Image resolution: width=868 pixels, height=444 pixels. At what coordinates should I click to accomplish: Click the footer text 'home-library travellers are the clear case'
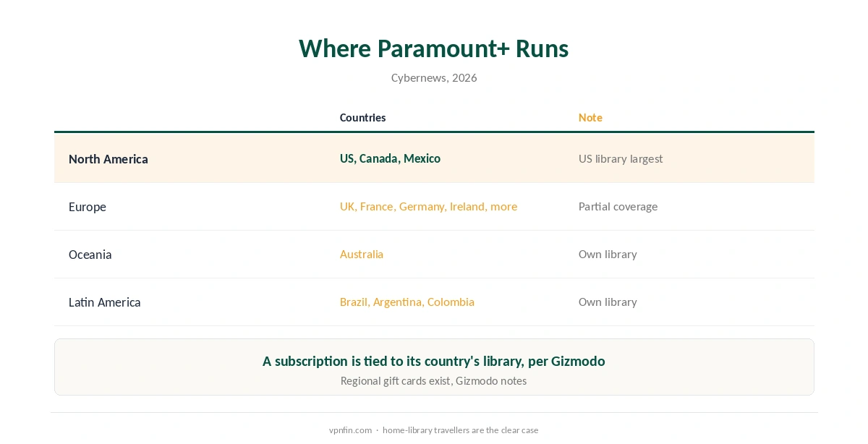pos(461,430)
